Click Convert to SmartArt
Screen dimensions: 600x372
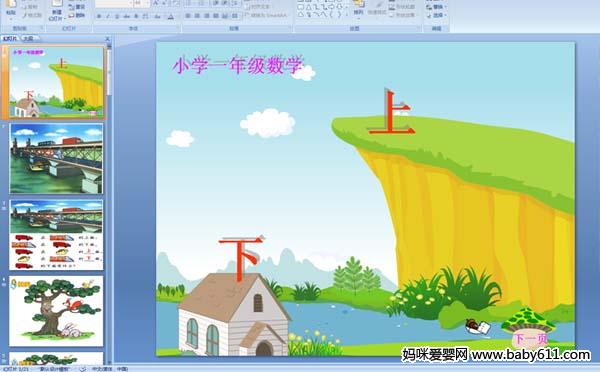266,15
